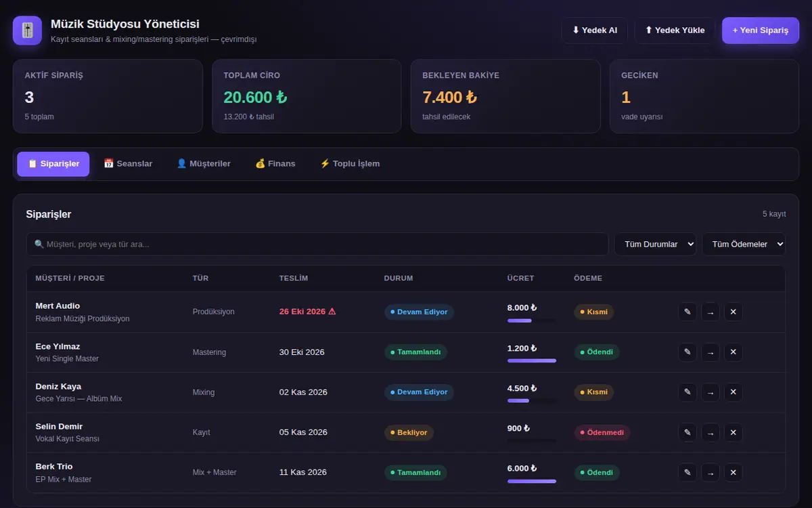Click the Yedek Yükle button

675,30
